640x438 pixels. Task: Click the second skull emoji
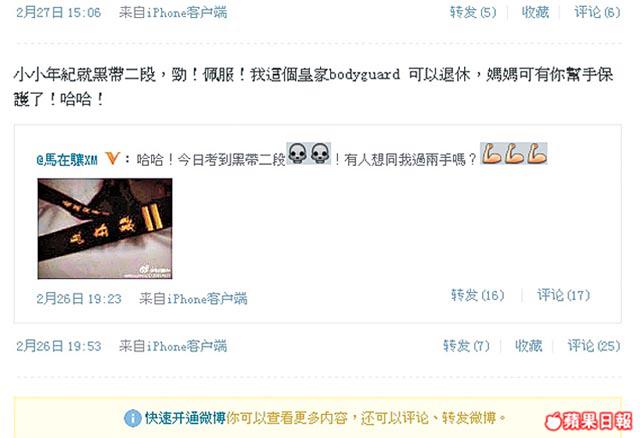(x=320, y=154)
